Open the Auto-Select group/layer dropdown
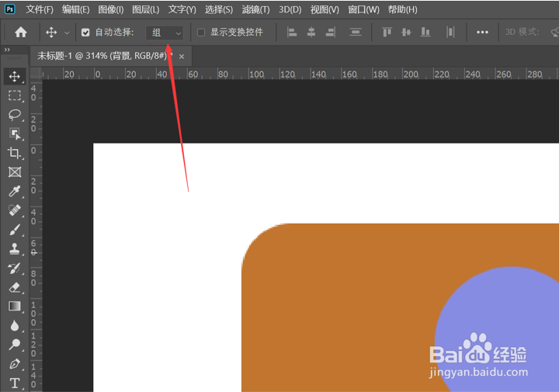559x392 pixels. (165, 33)
